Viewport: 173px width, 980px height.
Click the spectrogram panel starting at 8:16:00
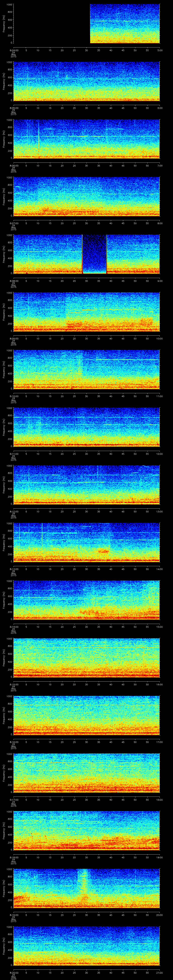pos(87,715)
